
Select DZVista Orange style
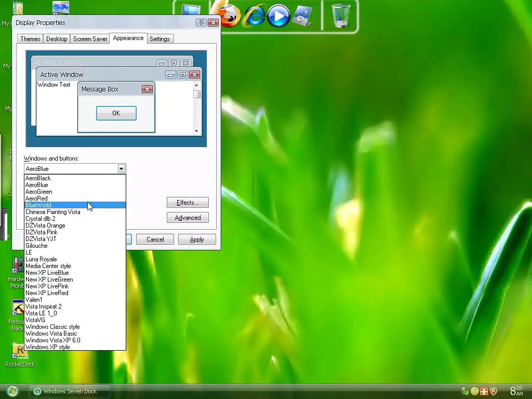[75, 225]
